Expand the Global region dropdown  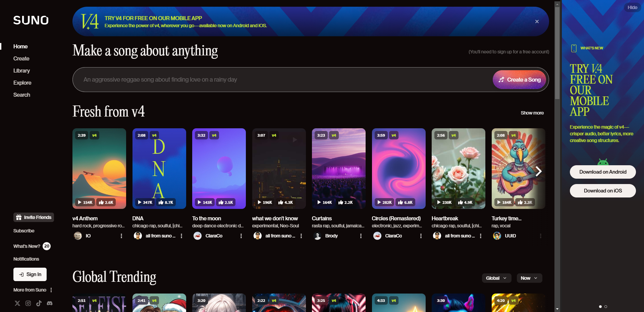(x=496, y=278)
